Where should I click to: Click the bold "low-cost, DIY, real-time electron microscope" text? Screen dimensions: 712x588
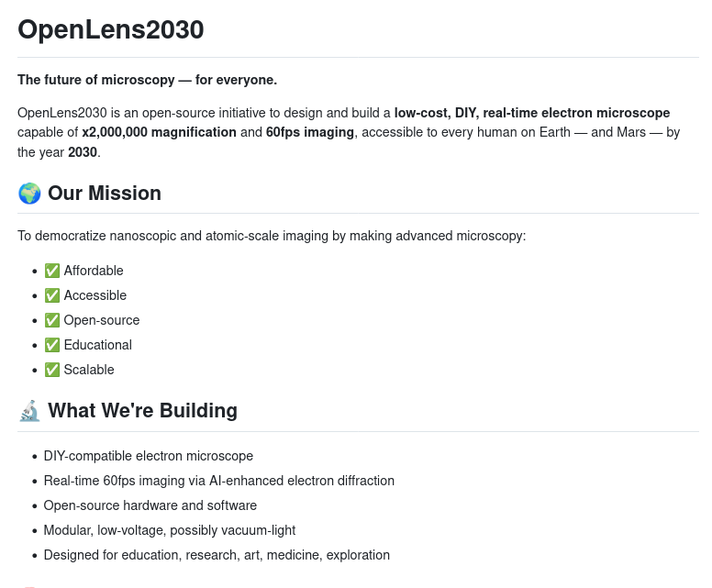[x=532, y=113]
